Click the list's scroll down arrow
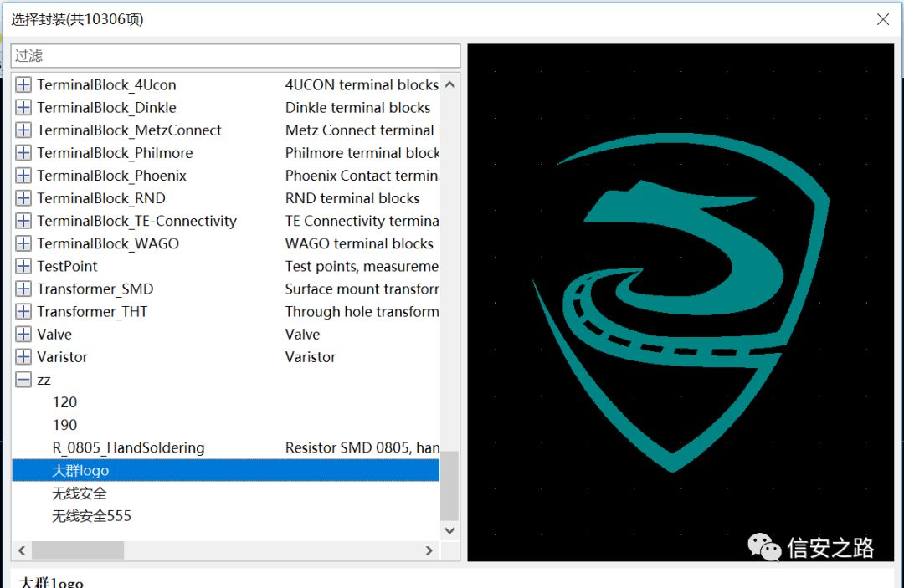Viewport: 904px width, 588px height. click(x=449, y=530)
